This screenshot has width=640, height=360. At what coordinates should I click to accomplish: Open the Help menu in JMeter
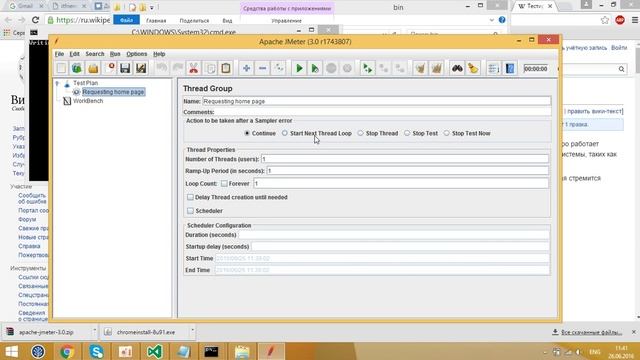coord(159,54)
